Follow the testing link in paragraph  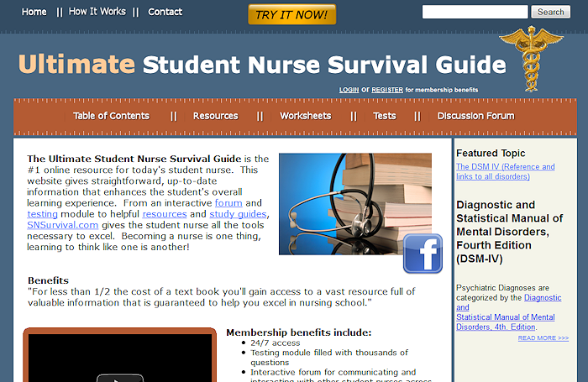42,214
